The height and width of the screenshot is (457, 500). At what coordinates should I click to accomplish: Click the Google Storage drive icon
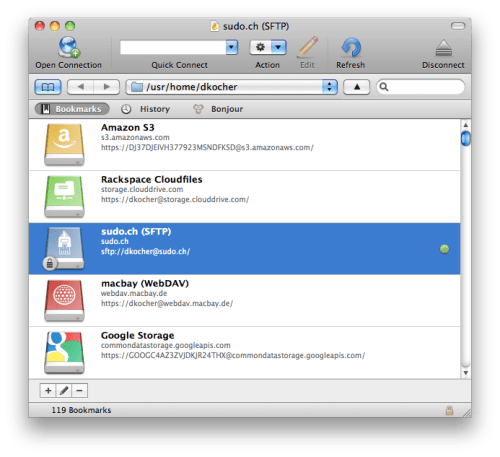tap(64, 352)
